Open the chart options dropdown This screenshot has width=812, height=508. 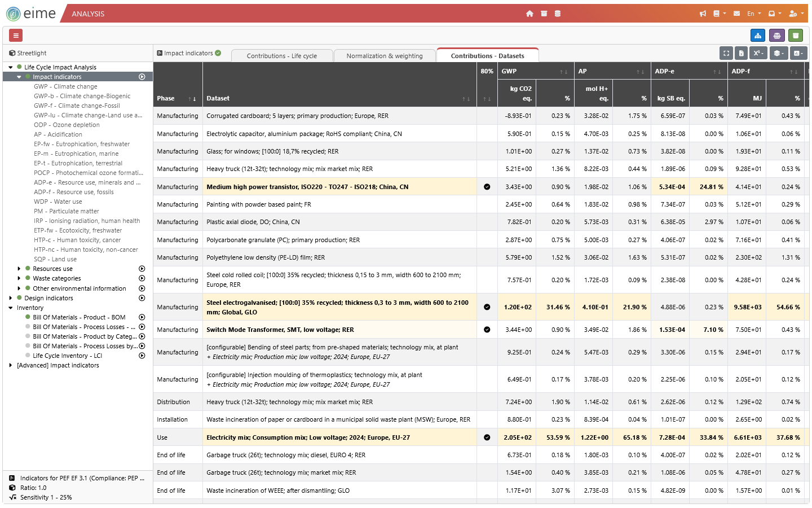[798, 53]
